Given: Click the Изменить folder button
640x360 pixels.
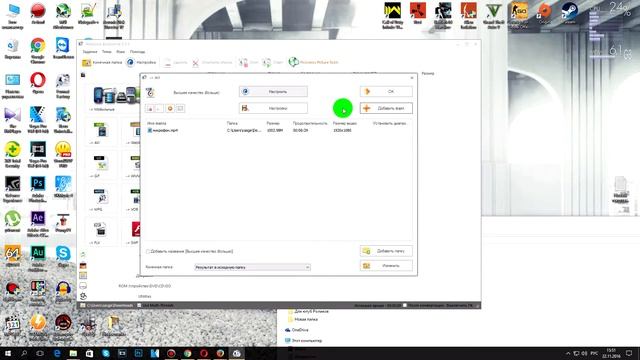Looking at the screenshot, I should (386, 266).
